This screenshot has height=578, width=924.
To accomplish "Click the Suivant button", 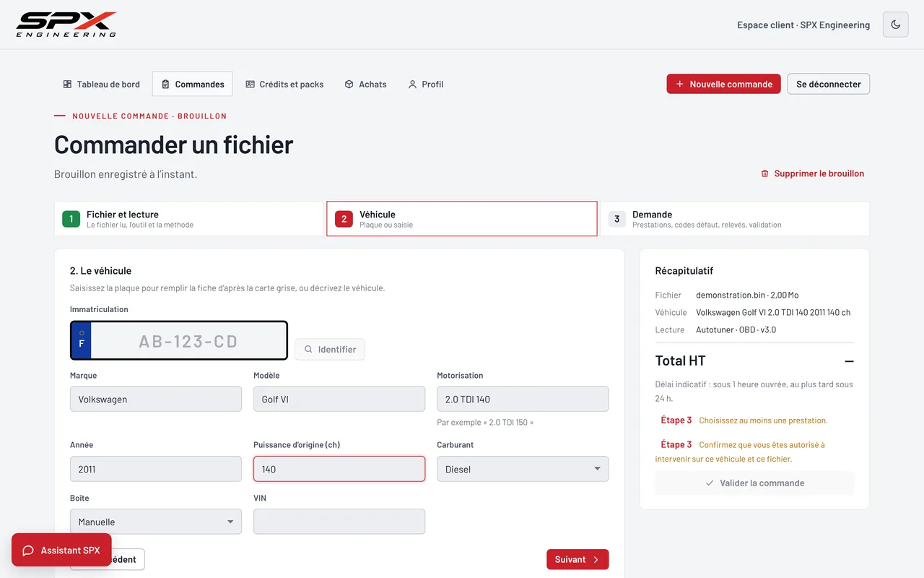I will [577, 559].
